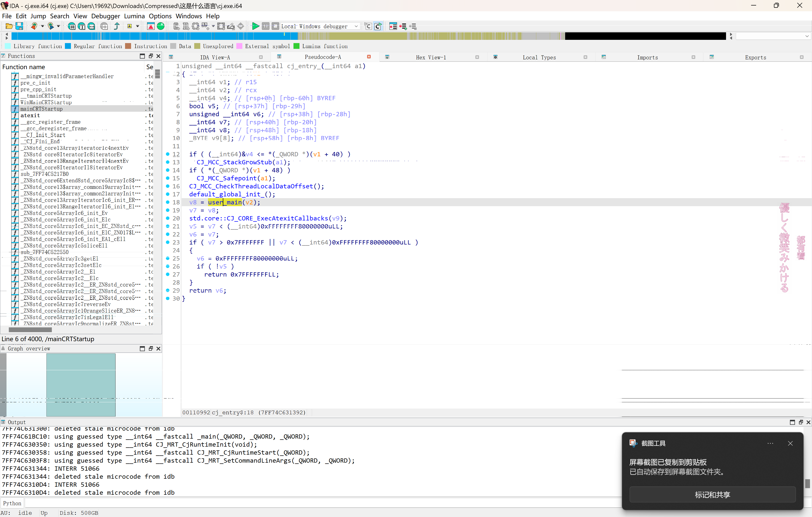Open the jump-back history dropdown arrow

(43, 26)
